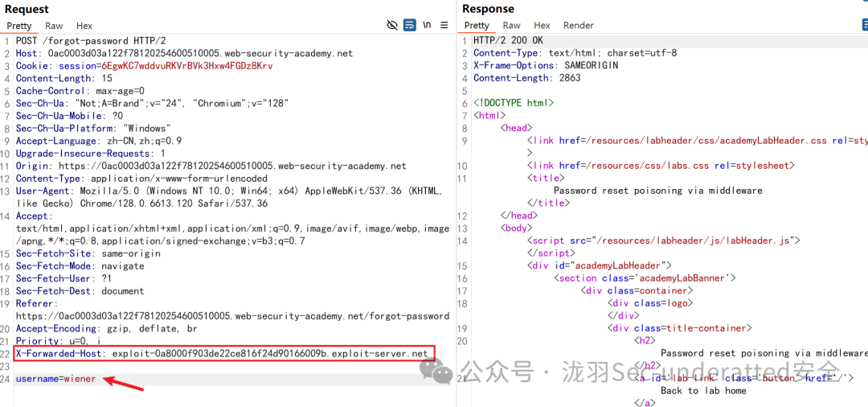The image size is (868, 407).
Task: Click the <!DOCTYPE html> line
Action: (514, 103)
